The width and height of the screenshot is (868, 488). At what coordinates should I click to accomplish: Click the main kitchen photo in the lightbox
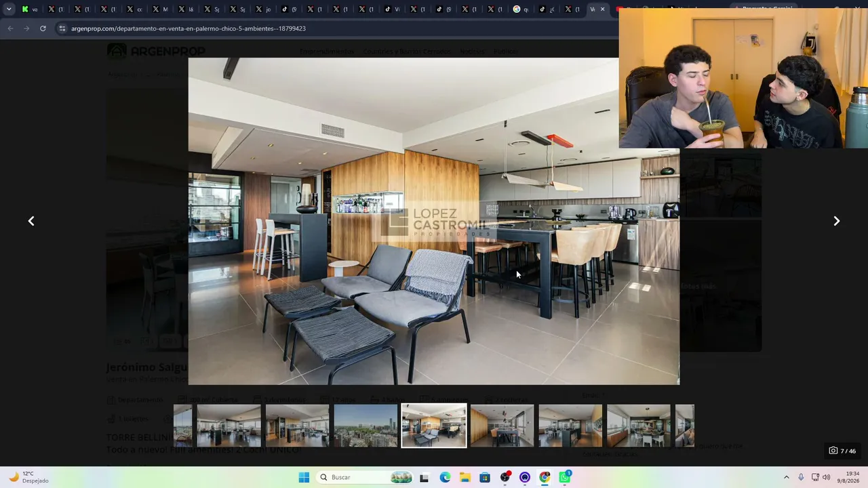434,221
